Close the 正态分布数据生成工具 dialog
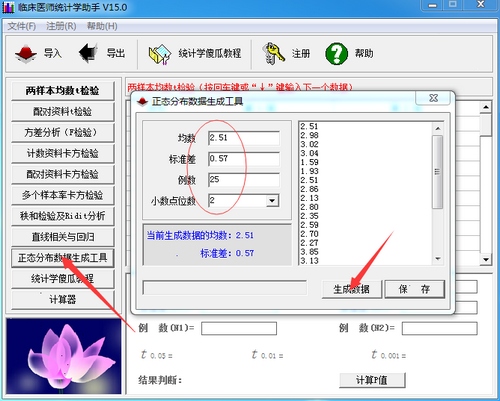Screen dimensions: 500x401 click(x=433, y=98)
